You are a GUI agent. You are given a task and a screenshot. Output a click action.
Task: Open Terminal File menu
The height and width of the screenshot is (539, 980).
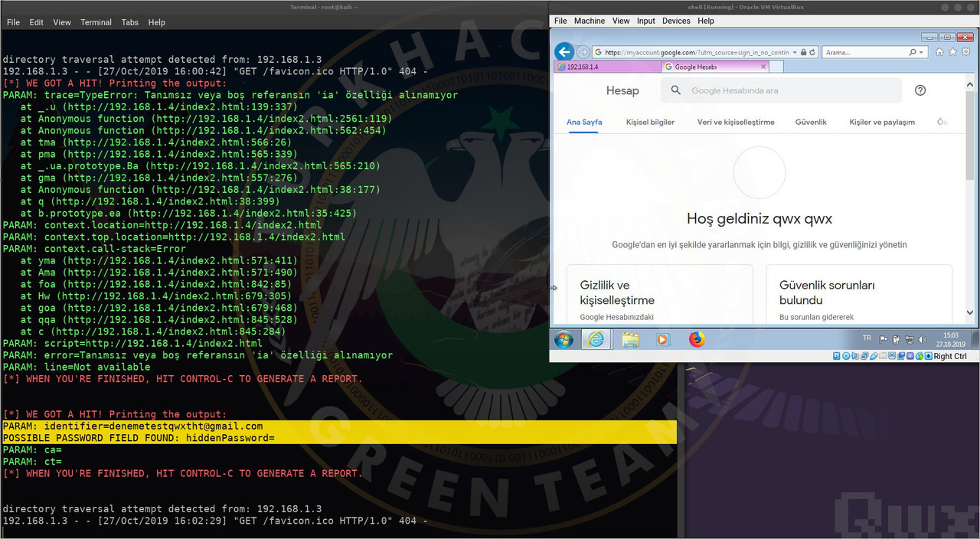(x=14, y=22)
